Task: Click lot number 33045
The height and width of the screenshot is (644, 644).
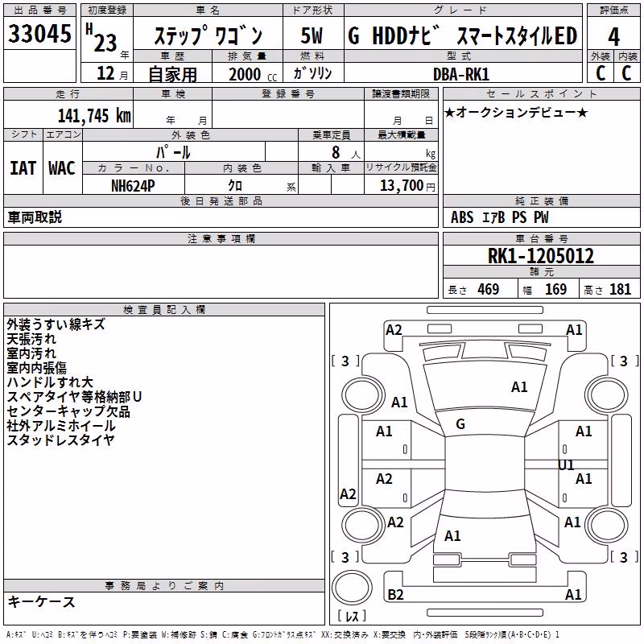Action: coord(39,34)
